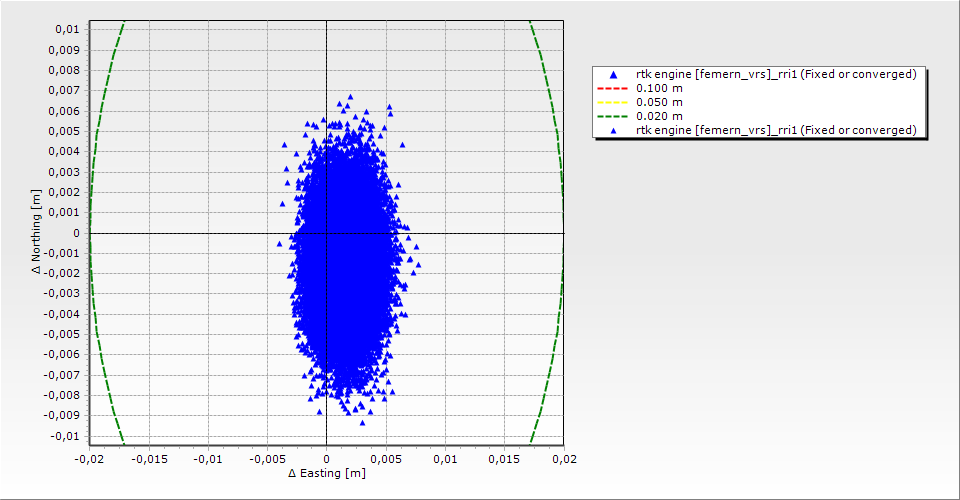Viewport: 960px width, 500px height.
Task: Select the 0.050 m legend entry
Action: tap(659, 103)
